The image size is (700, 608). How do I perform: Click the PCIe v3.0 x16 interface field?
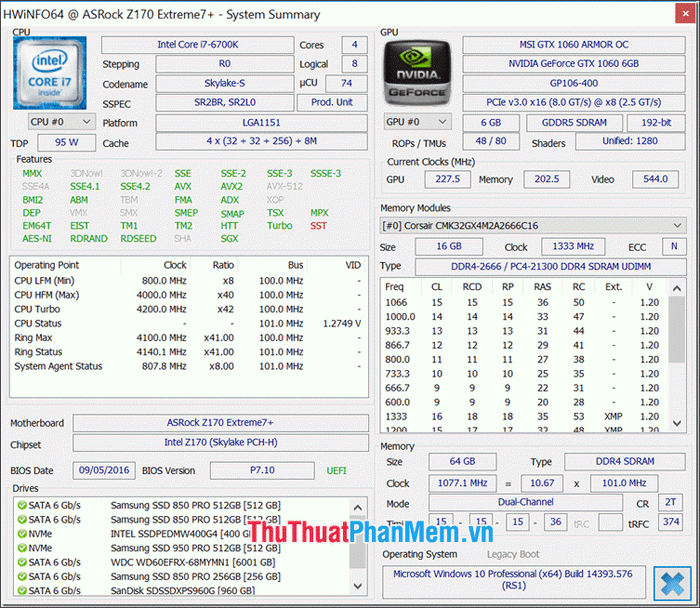point(574,103)
